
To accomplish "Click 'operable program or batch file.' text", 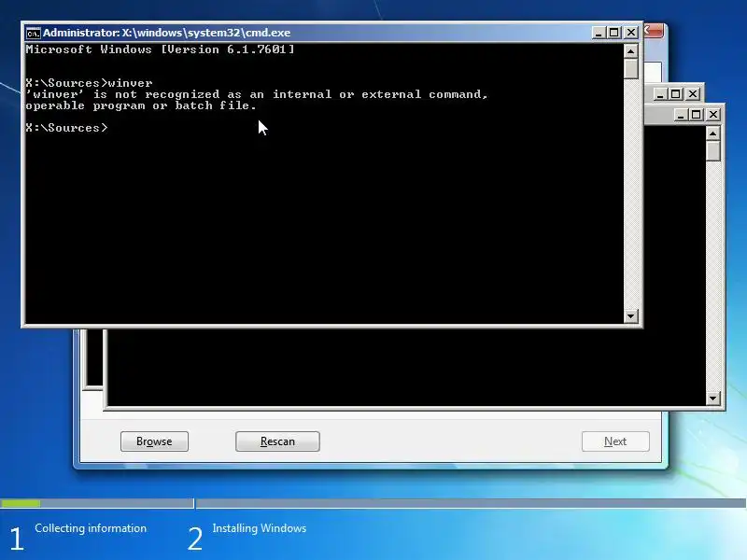I will pos(141,105).
